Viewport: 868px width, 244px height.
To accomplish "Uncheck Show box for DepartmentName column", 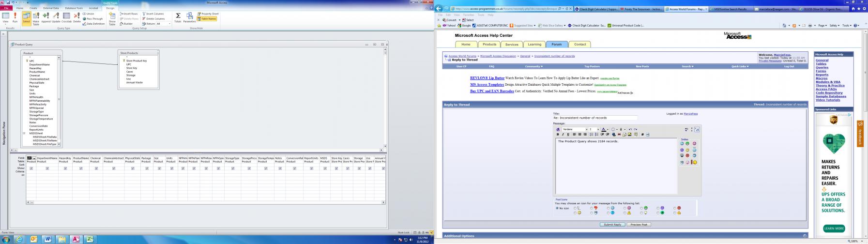I will tap(47, 168).
